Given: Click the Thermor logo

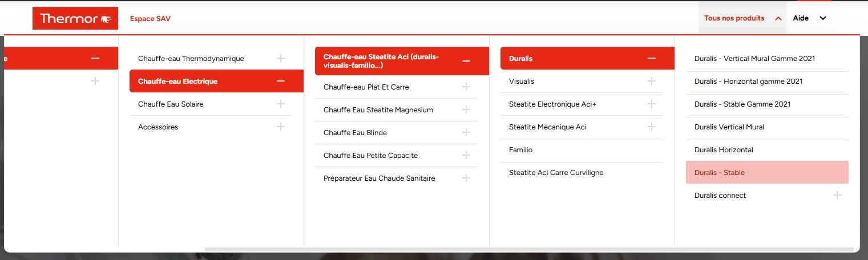Looking at the screenshot, I should click(x=75, y=18).
